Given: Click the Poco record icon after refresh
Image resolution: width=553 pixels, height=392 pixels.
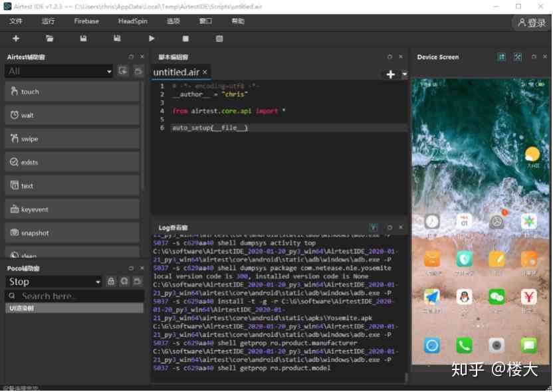Looking at the screenshot, I should coord(138,281).
